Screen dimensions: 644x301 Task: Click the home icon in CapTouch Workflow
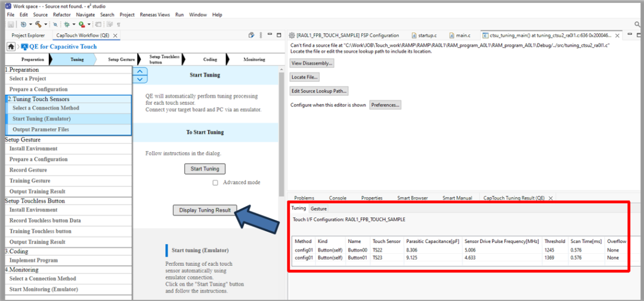[11, 47]
